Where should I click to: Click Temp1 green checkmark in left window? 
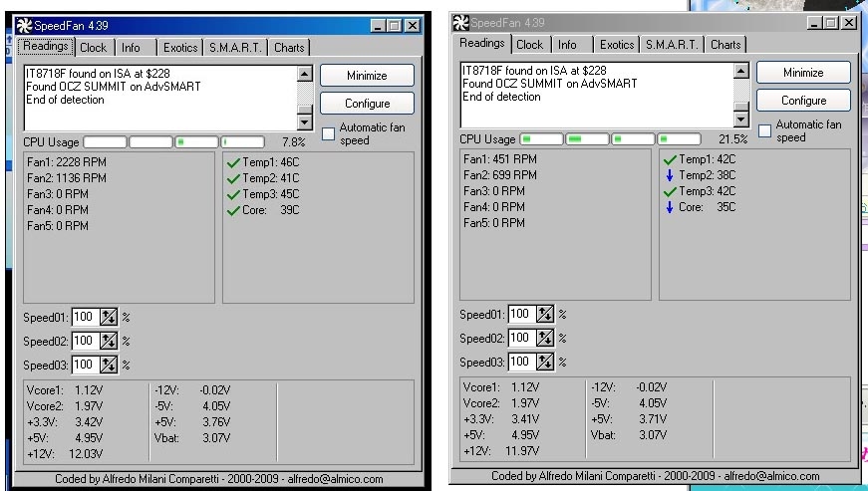pyautogui.click(x=233, y=162)
